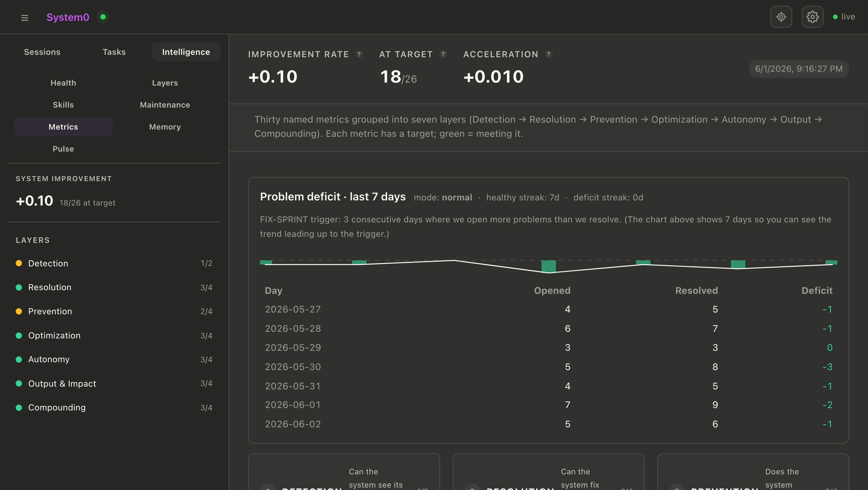The width and height of the screenshot is (868, 490).
Task: Click the live status indicator
Action: point(844,17)
